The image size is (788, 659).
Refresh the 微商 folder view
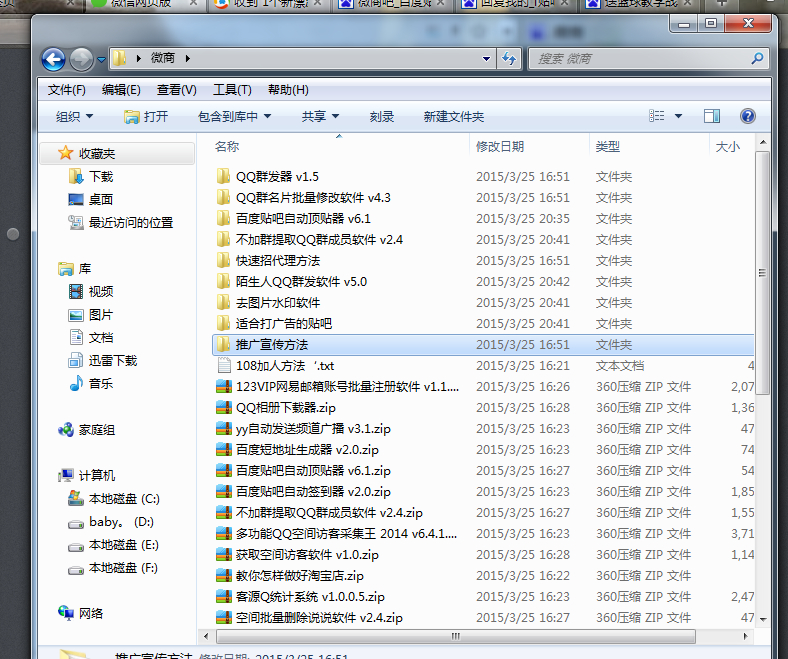point(510,59)
